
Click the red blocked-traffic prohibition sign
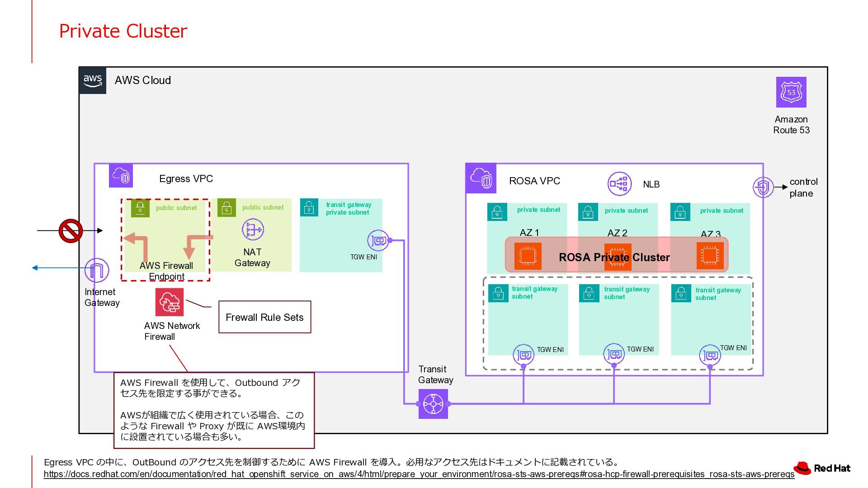71,231
